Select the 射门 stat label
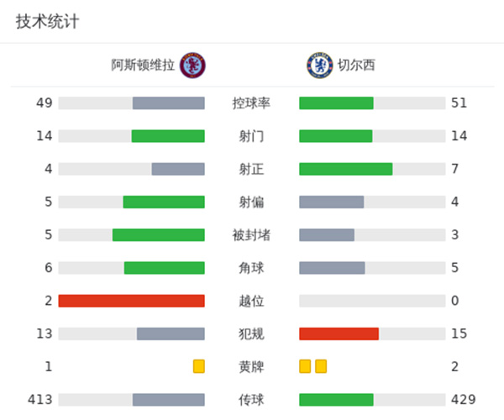The image size is (504, 420). (251, 136)
